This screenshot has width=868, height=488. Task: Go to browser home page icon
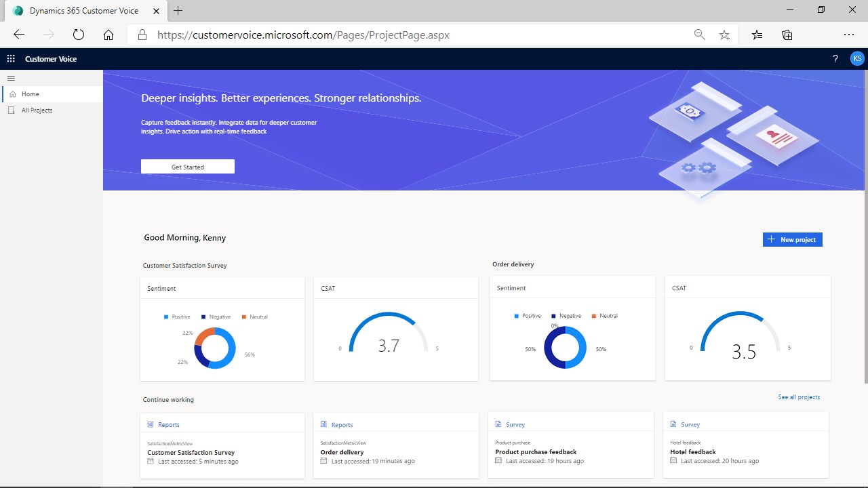pos(108,35)
